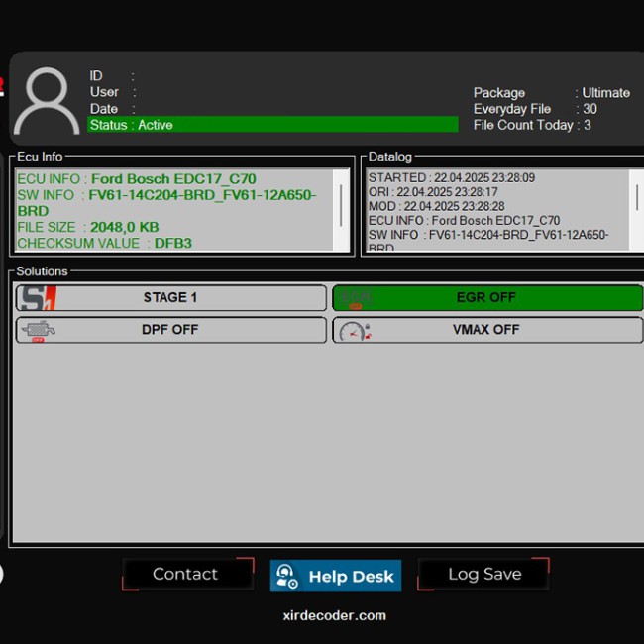Click the Datalog SW INFO entry
Screen dimensions: 644x644
pyautogui.click(x=488, y=240)
